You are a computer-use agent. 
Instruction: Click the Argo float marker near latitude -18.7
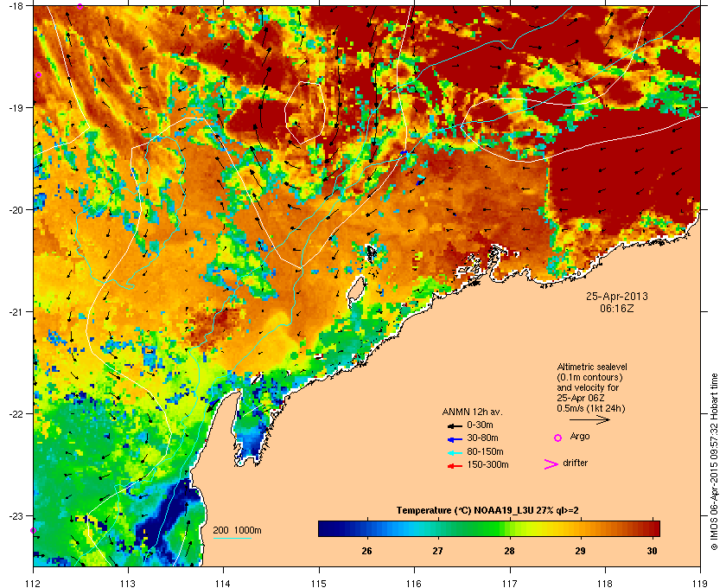[38, 75]
